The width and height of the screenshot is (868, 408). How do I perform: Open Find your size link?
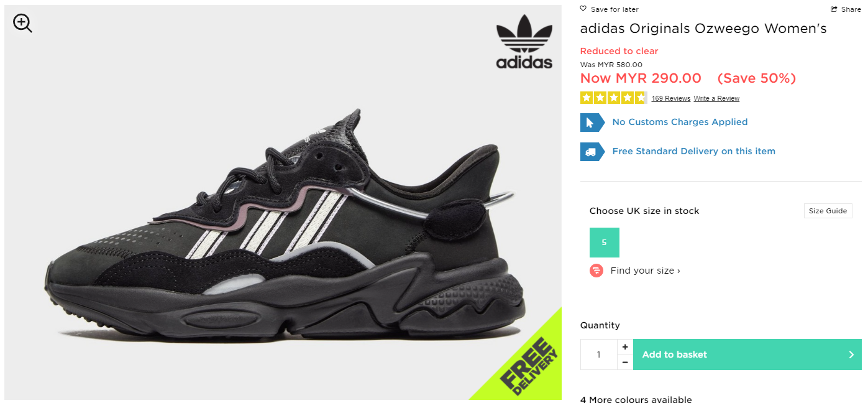645,271
